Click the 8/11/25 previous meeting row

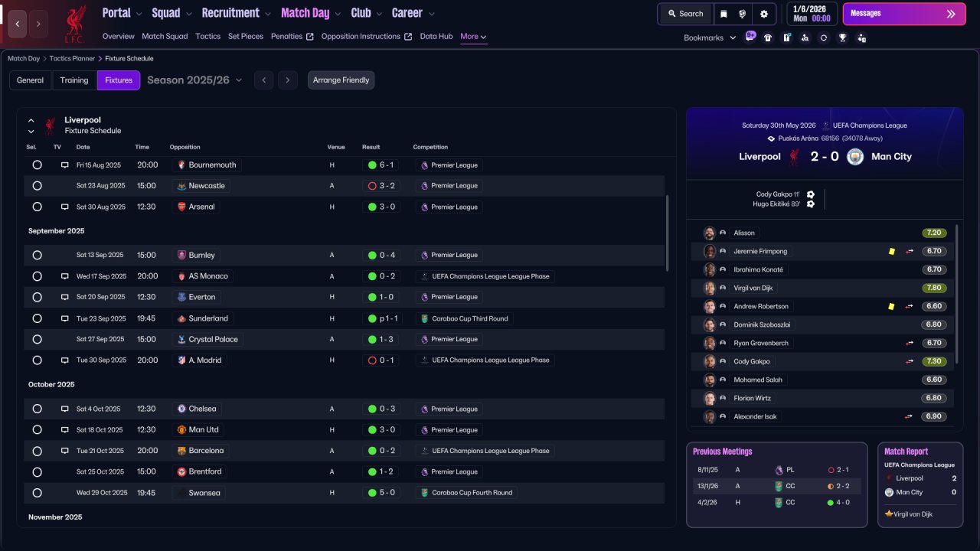pos(777,470)
